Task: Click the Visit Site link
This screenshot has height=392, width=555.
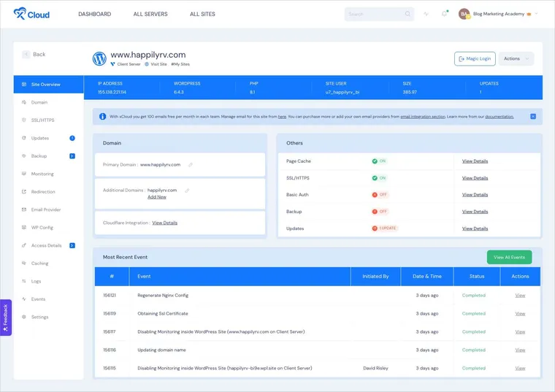Action: click(158, 64)
